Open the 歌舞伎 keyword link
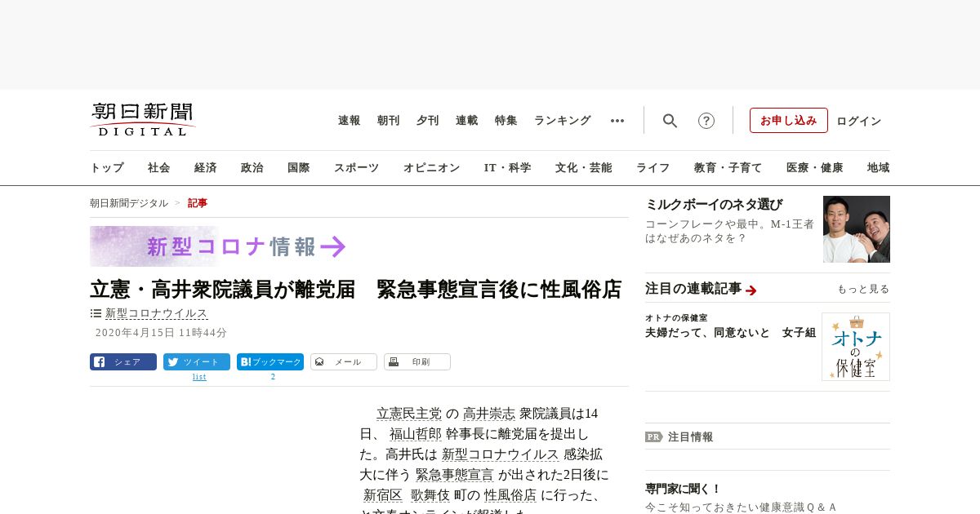980x514 pixels. 430,495
